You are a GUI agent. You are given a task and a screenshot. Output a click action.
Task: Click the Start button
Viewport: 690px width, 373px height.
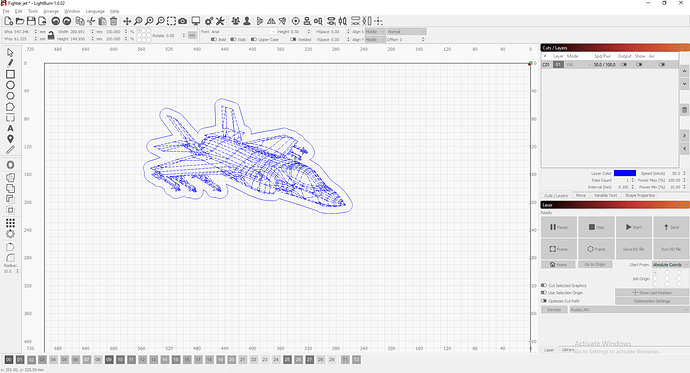[634, 227]
